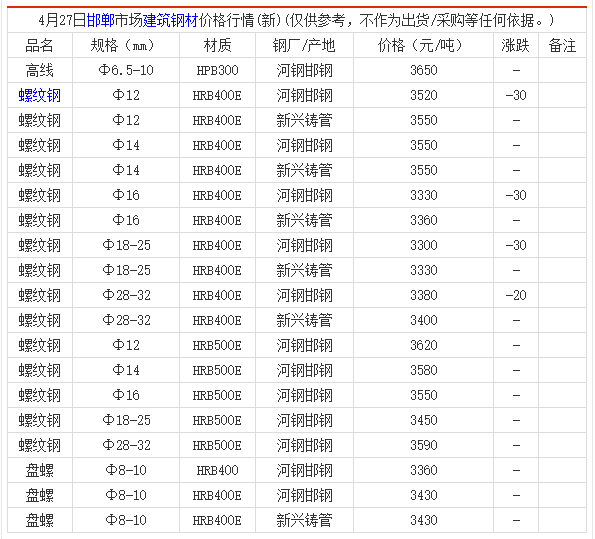Click the 价格（元/吨） column header
Image resolution: width=595 pixels, height=539 pixels.
(x=423, y=46)
